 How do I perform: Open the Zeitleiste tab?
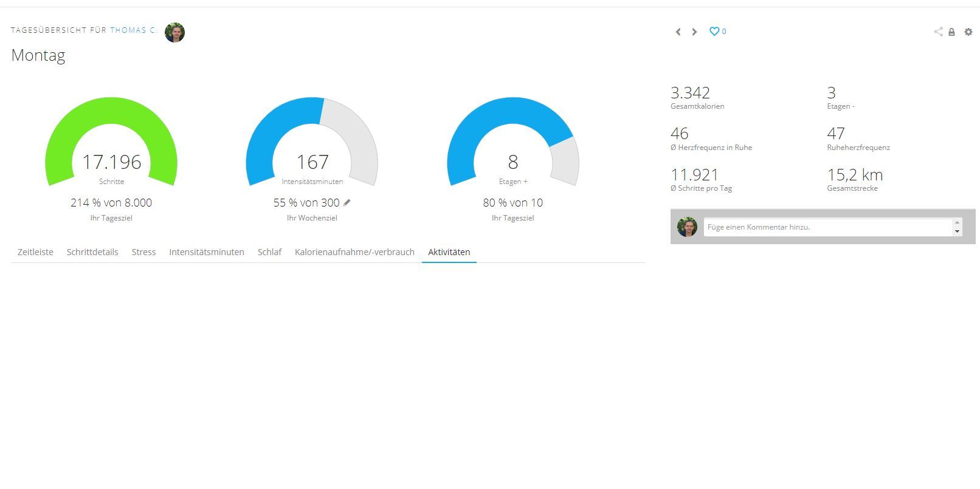click(35, 252)
